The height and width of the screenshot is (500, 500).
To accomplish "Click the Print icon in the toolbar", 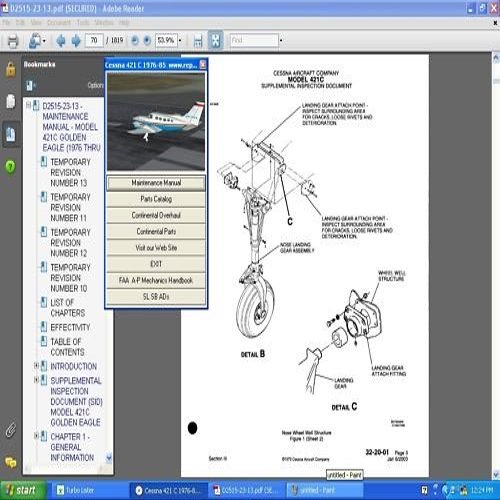I will coord(13,41).
